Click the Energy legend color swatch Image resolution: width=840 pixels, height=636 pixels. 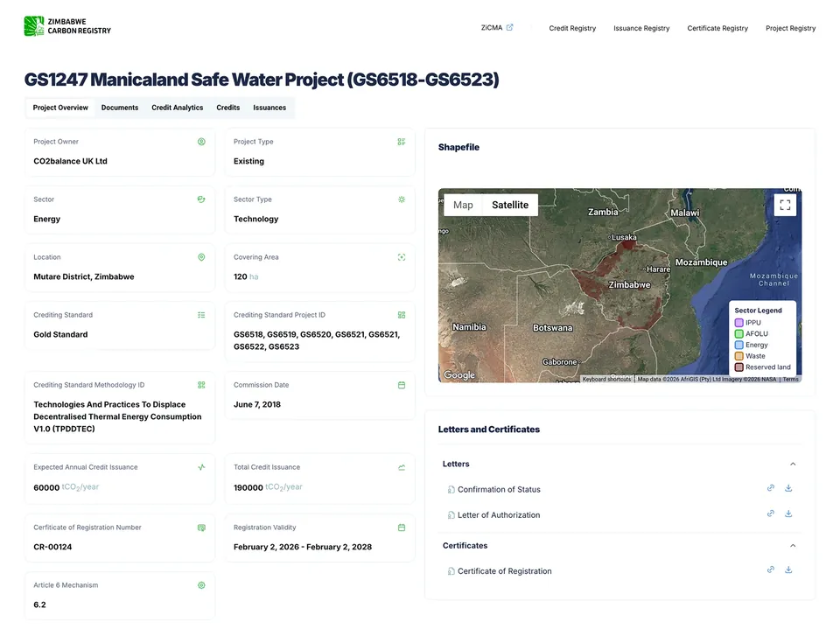click(738, 345)
